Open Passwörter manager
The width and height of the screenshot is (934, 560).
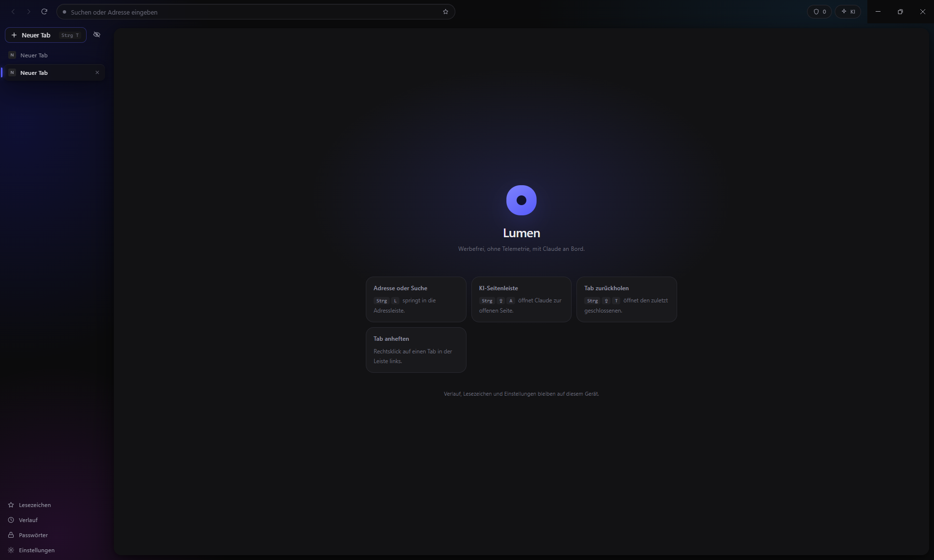(28, 535)
